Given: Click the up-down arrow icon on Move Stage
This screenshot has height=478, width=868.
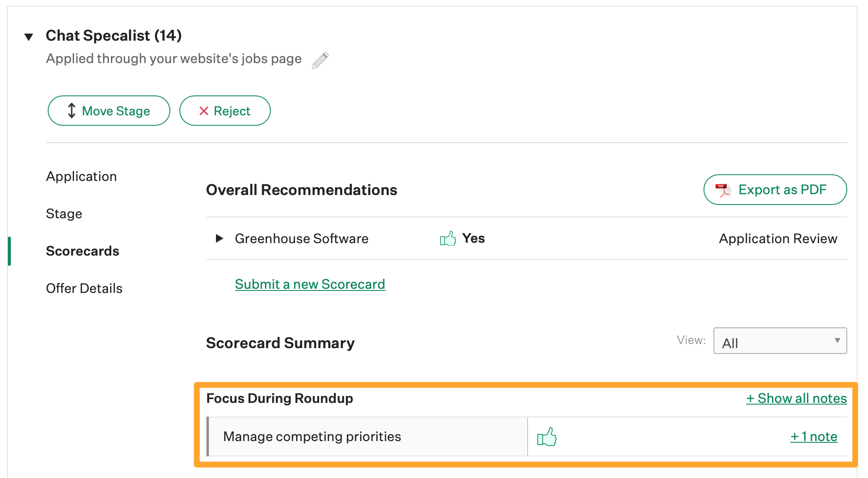Looking at the screenshot, I should tap(71, 111).
